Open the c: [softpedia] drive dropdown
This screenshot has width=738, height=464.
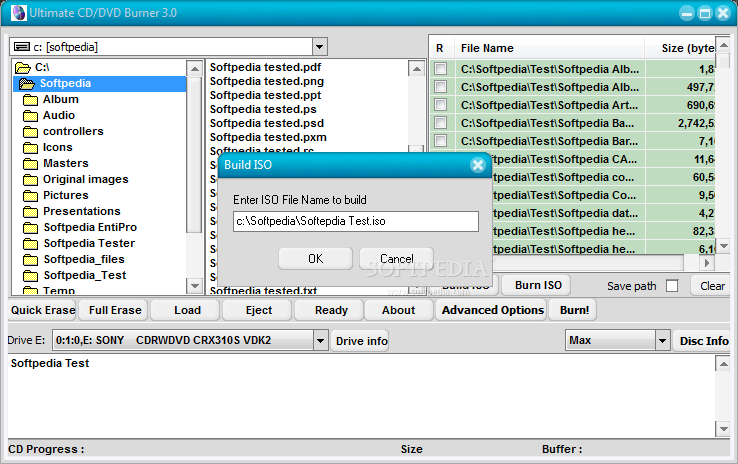320,47
